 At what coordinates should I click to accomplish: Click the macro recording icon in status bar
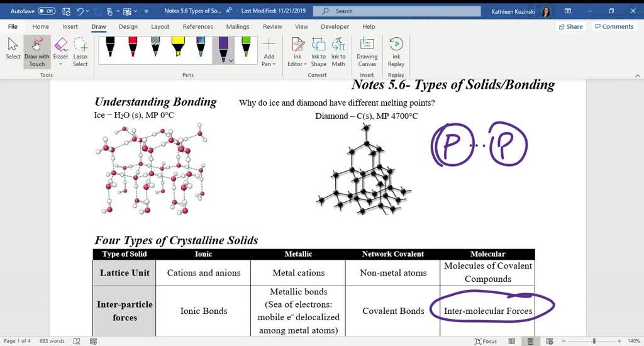click(93, 341)
